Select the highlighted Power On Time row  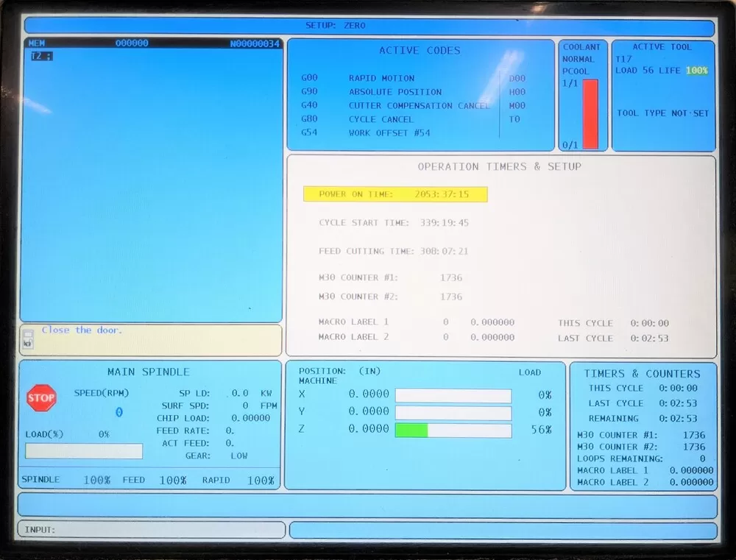tap(395, 194)
